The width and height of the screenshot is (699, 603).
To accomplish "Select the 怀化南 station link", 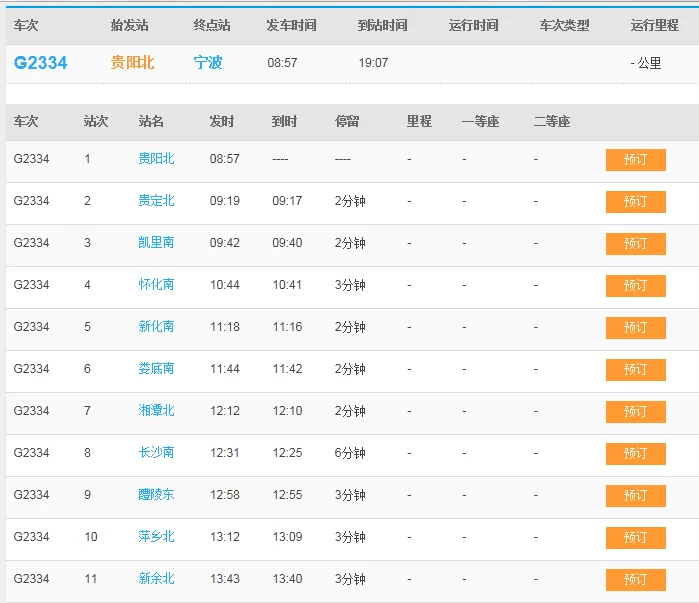I will [156, 285].
